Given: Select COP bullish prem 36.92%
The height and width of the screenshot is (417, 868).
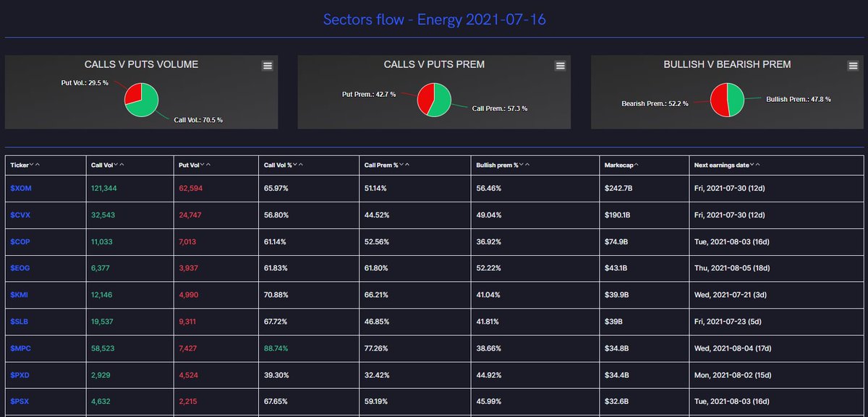Looking at the screenshot, I should (488, 241).
